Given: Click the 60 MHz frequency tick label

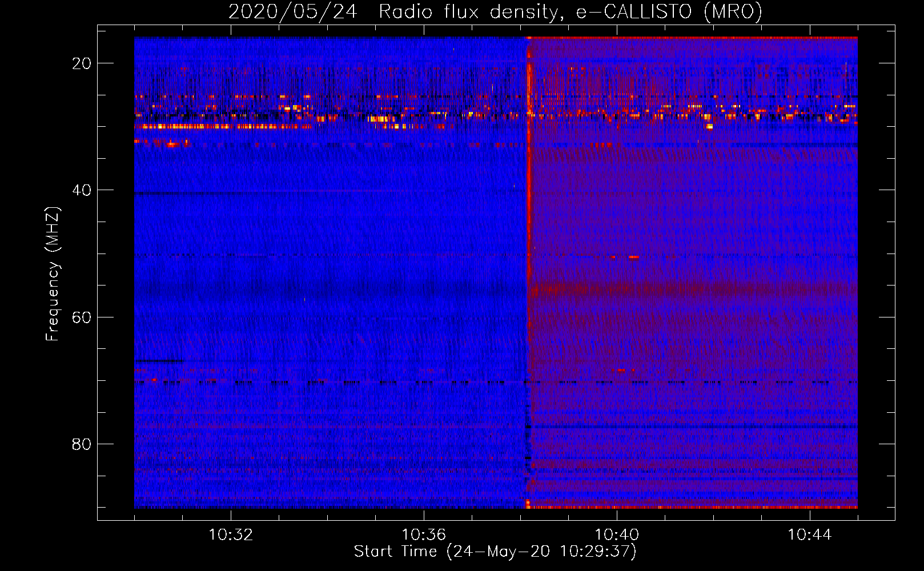Looking at the screenshot, I should (x=82, y=317).
